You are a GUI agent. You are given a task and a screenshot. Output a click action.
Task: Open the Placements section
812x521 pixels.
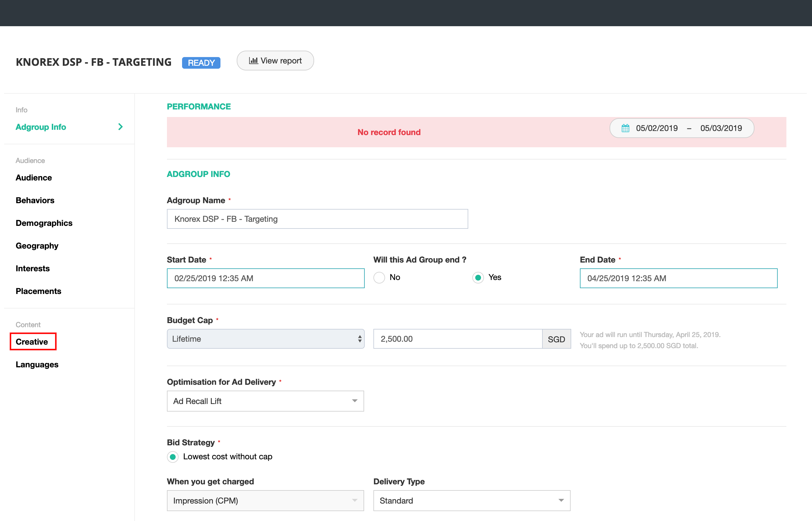tap(38, 291)
